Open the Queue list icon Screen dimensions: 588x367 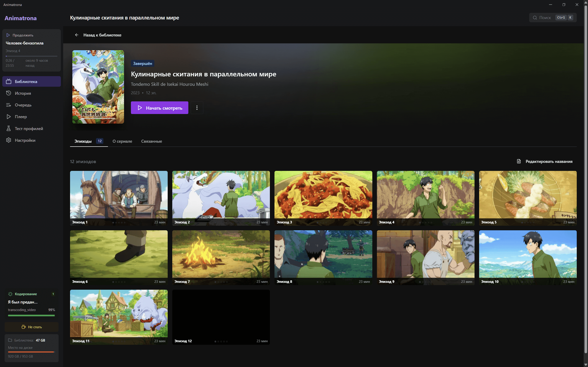pyautogui.click(x=9, y=105)
